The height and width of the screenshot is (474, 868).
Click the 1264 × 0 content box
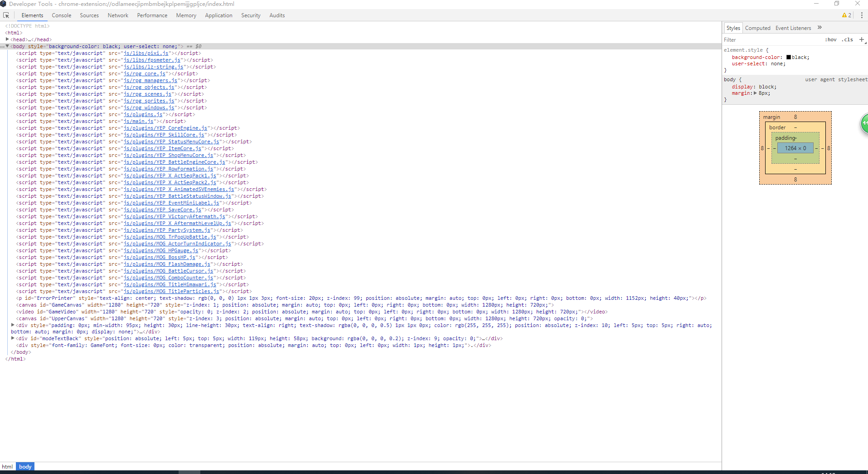click(795, 148)
